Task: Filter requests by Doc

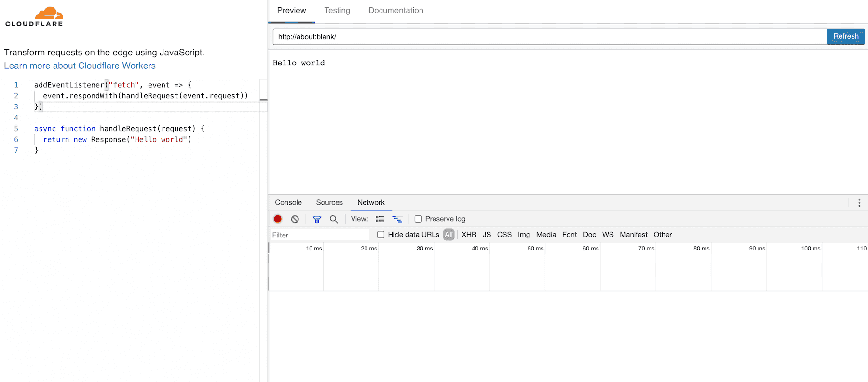Action: (x=589, y=235)
